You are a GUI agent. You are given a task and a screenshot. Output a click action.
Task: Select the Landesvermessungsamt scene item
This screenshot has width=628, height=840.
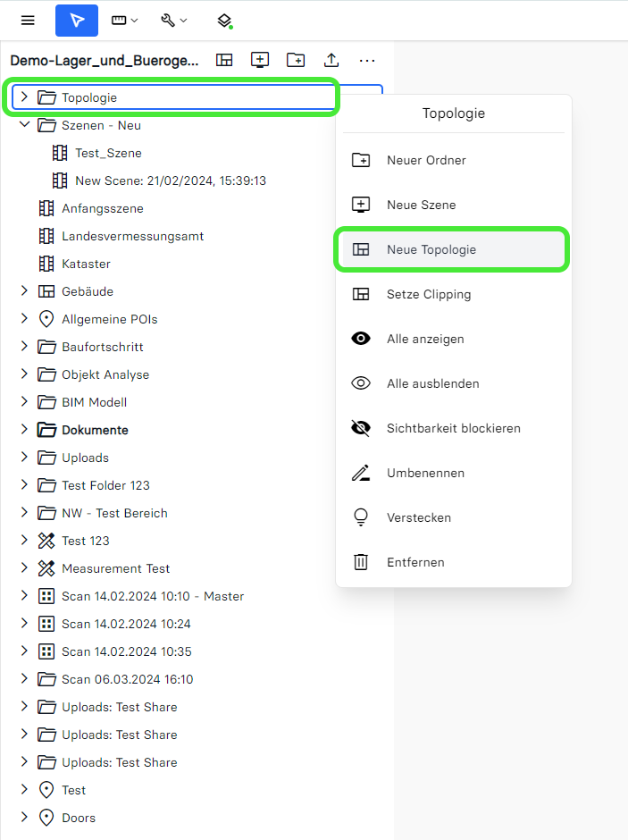tap(132, 236)
